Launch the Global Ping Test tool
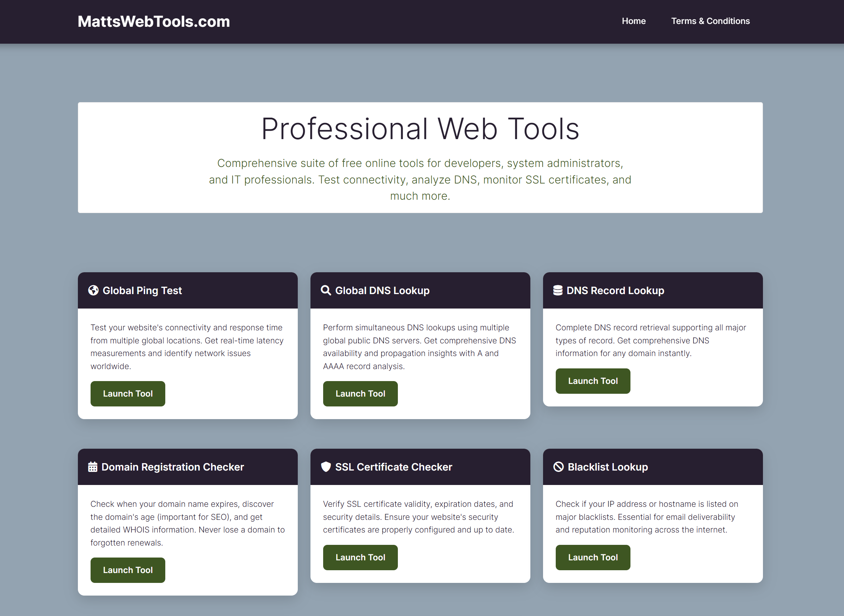 pyautogui.click(x=128, y=393)
